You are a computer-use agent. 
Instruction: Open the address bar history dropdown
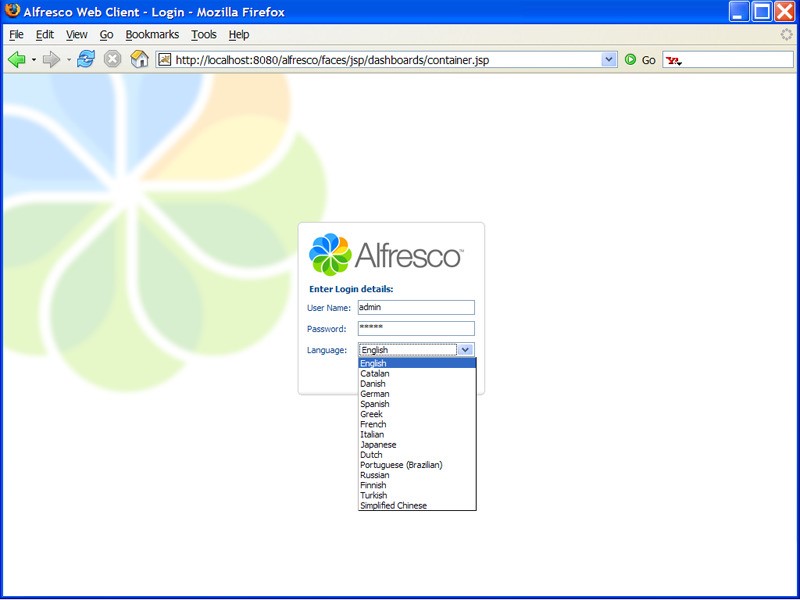610,59
